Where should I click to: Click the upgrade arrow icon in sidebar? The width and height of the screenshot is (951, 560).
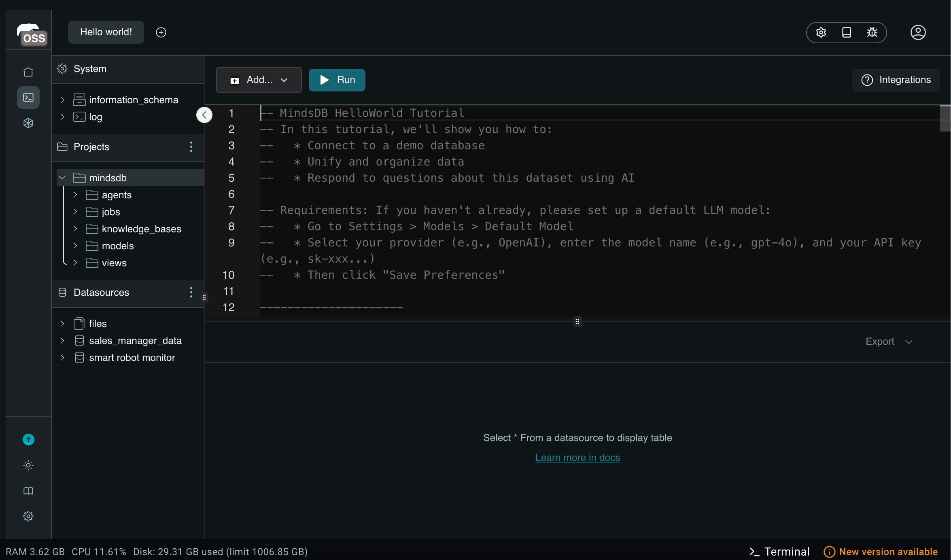[x=28, y=439]
